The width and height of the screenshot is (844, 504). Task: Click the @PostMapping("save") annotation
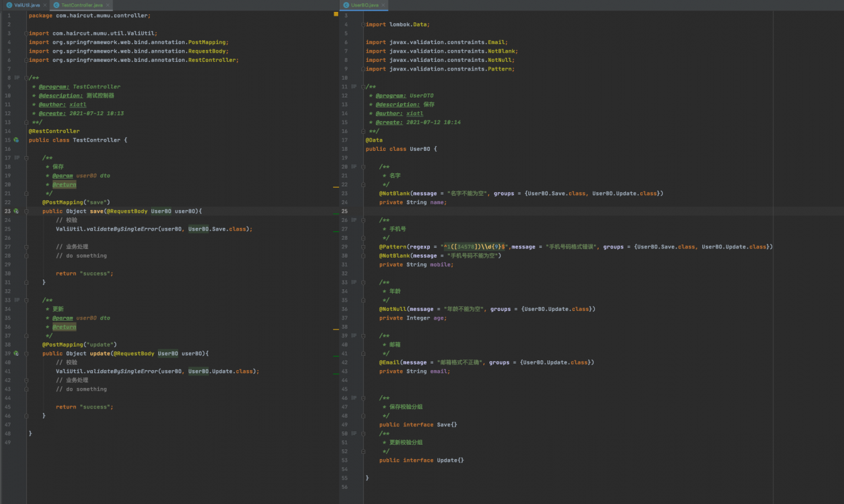(x=76, y=202)
